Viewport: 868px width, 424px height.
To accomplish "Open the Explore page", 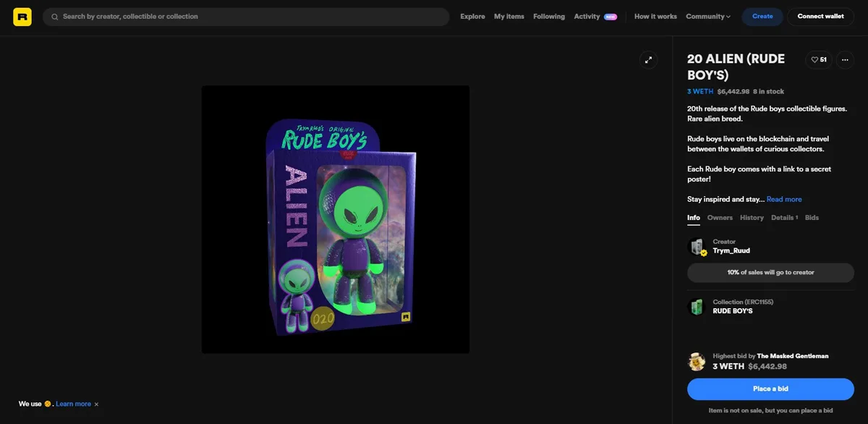I will [x=472, y=17].
